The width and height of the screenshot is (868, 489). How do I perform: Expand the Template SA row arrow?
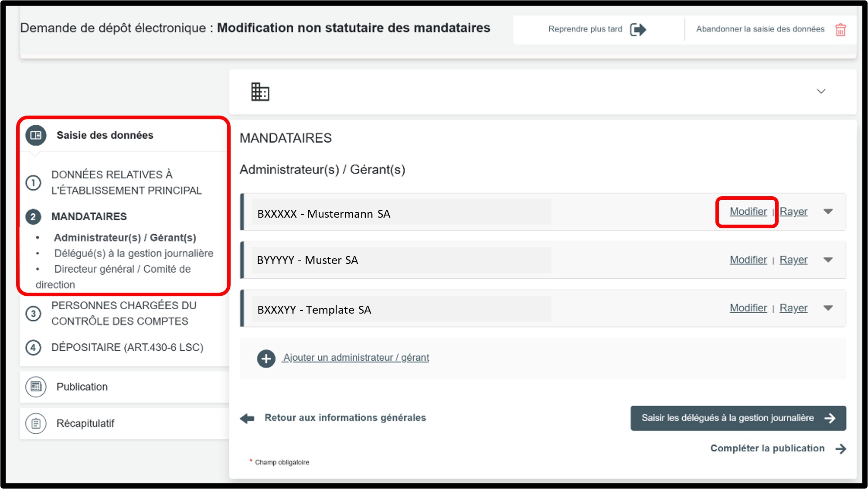click(x=828, y=308)
